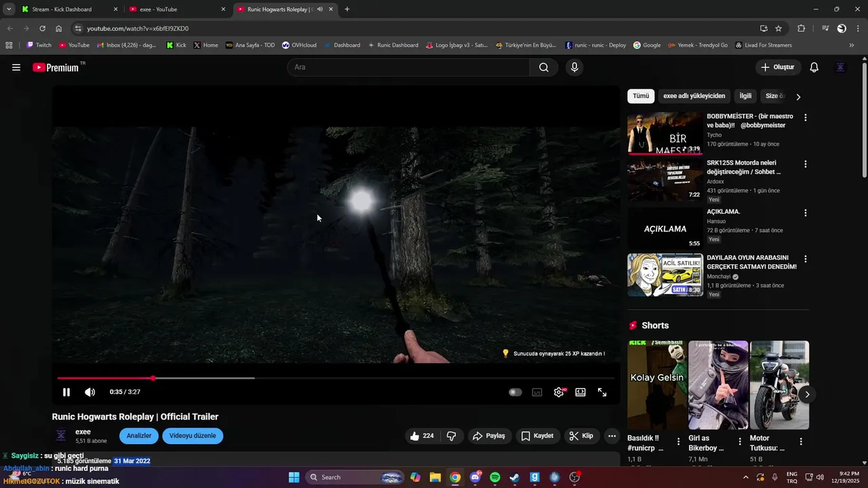
Task: Open Steam from taskbar
Action: pos(515,477)
